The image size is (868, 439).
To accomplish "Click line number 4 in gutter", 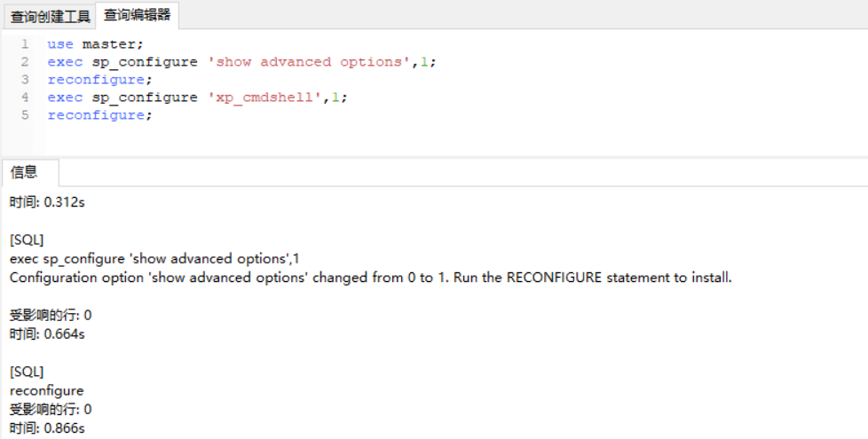I will point(25,97).
